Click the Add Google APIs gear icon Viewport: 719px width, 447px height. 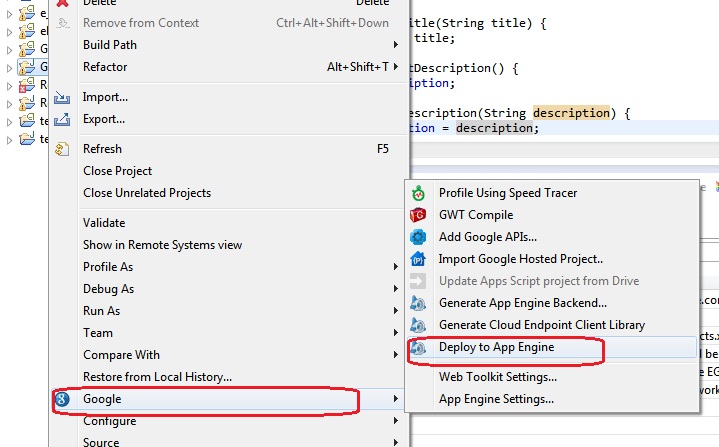click(419, 237)
